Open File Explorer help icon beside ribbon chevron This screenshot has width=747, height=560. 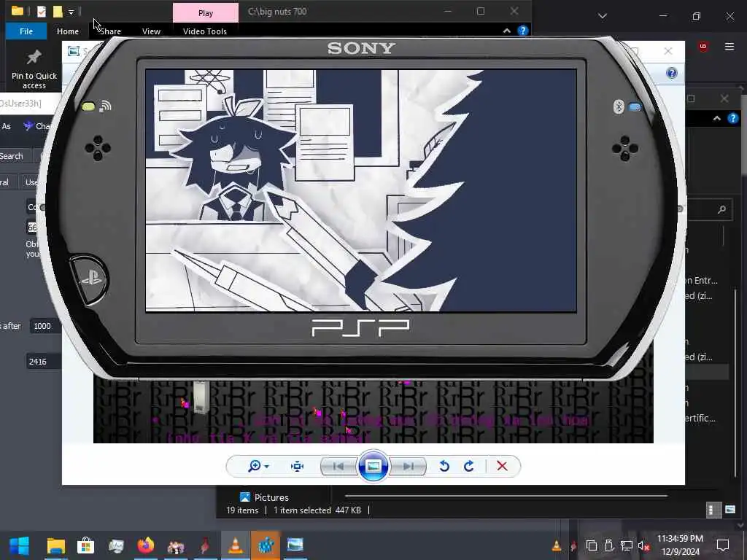pyautogui.click(x=522, y=31)
